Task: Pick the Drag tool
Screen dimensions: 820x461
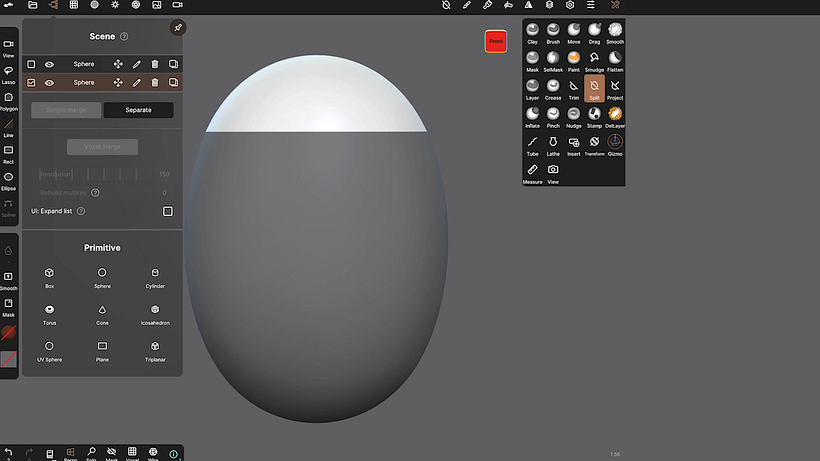Action: click(x=594, y=33)
